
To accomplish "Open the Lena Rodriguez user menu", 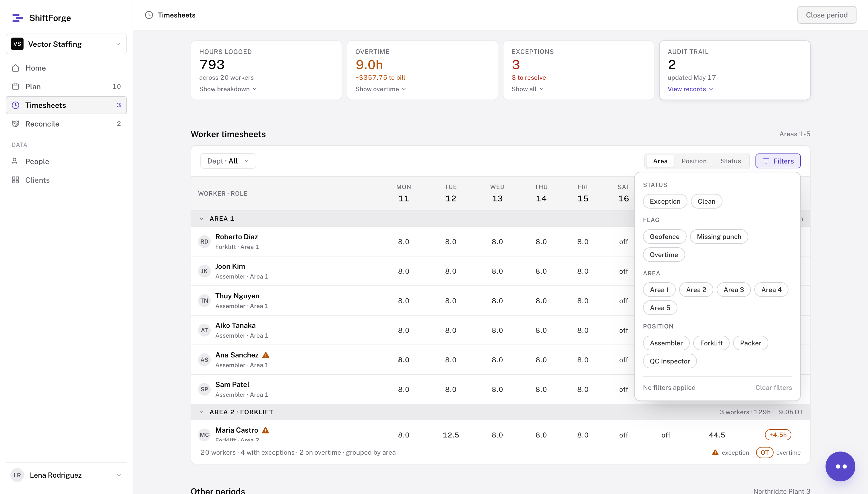I will click(66, 475).
